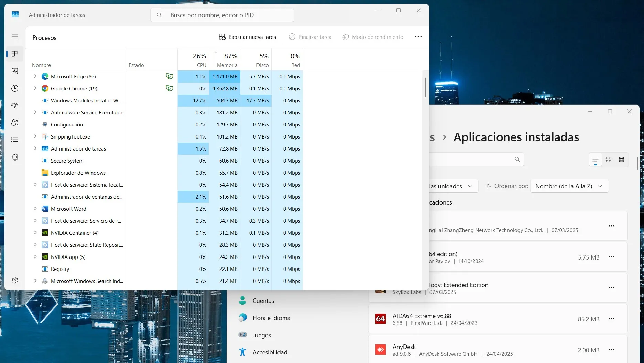Switch to grid view in Aplicaciones instaladas
The image size is (644, 363).
pos(609,159)
